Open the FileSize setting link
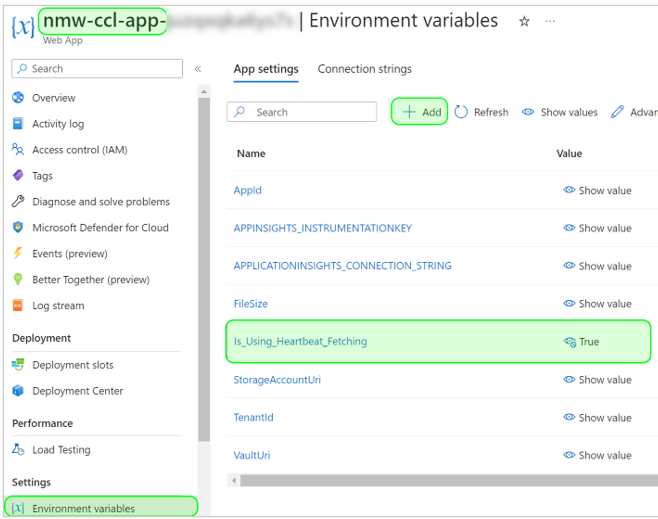The image size is (658, 519). click(x=251, y=303)
